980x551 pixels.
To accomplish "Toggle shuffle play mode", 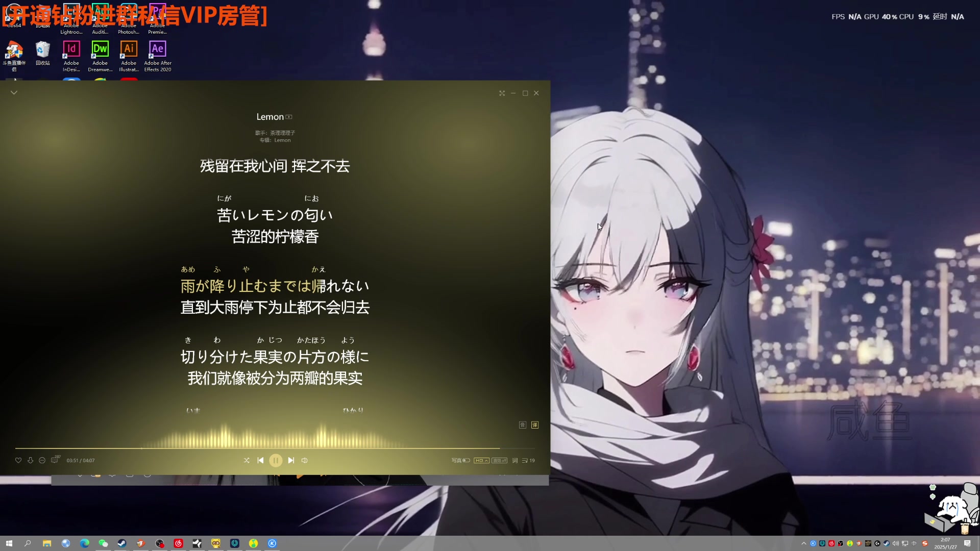I will 247,460.
